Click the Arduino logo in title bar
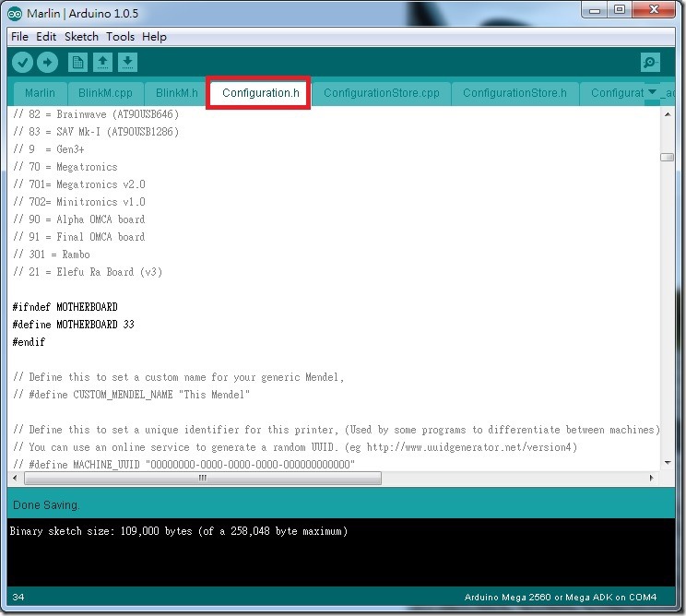 [x=15, y=14]
